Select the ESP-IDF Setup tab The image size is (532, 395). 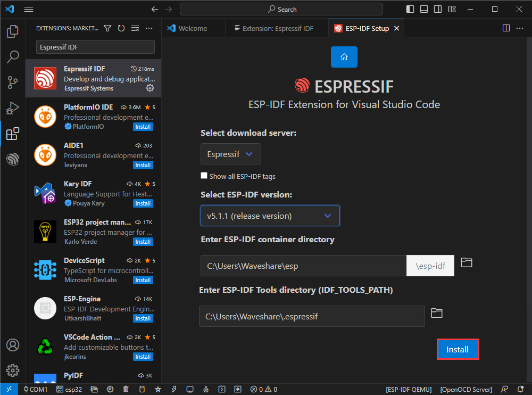367,28
